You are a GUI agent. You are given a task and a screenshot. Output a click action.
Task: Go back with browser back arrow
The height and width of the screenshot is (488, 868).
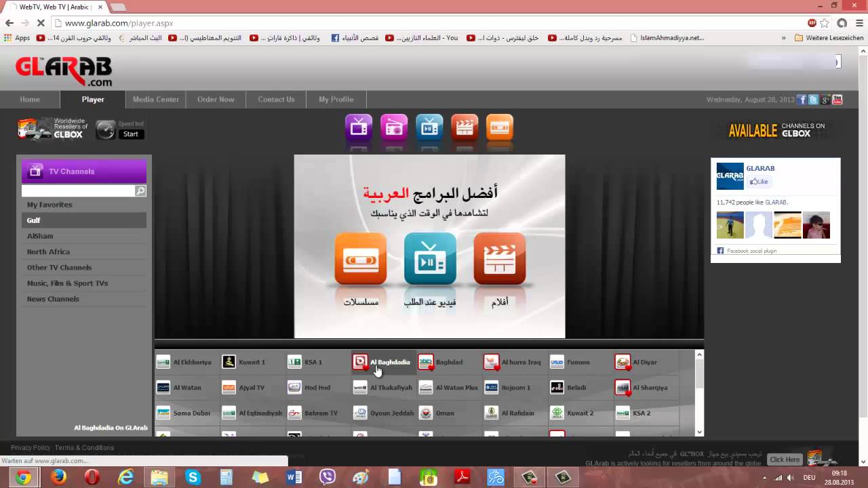9,23
